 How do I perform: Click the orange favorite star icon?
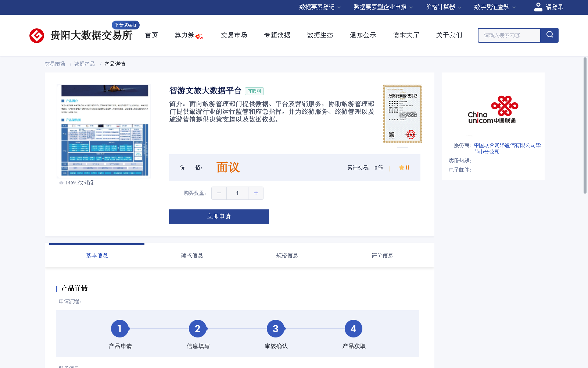401,168
